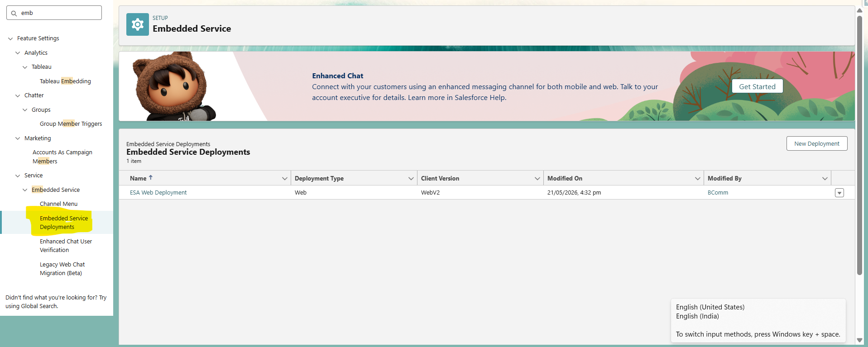
Task: Collapse the Feature Settings tree node
Action: click(10, 39)
